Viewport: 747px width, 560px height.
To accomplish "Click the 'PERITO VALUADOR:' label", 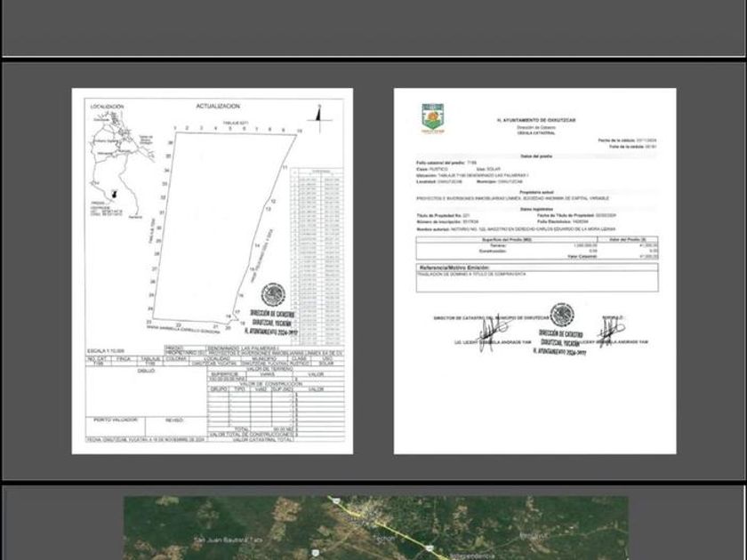I will click(x=116, y=420).
